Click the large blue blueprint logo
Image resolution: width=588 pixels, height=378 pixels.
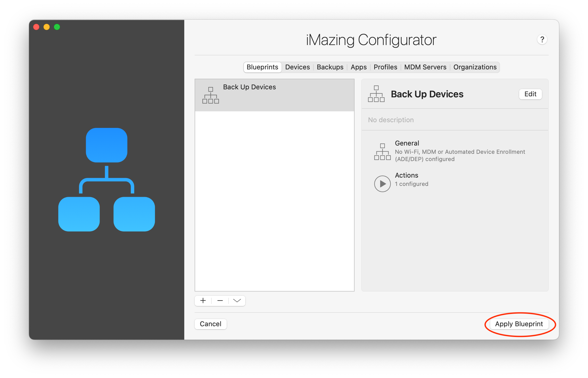(107, 179)
